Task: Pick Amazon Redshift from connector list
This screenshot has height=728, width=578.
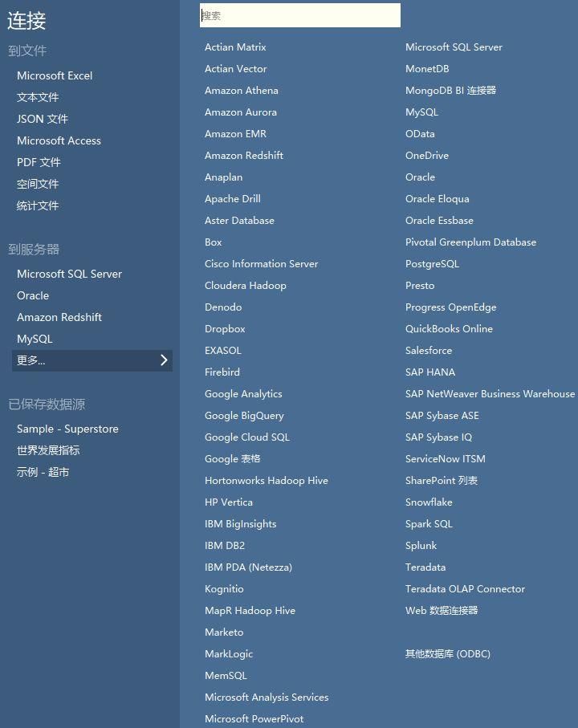Action: coord(244,156)
